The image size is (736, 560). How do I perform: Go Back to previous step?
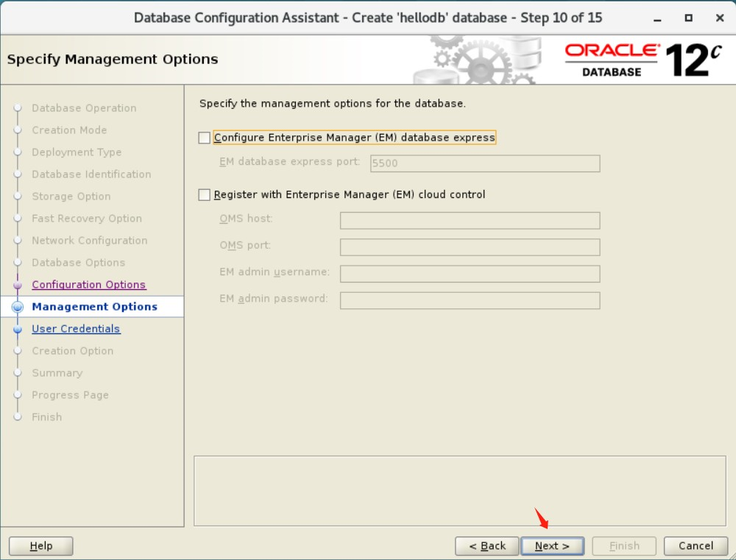[x=487, y=546]
